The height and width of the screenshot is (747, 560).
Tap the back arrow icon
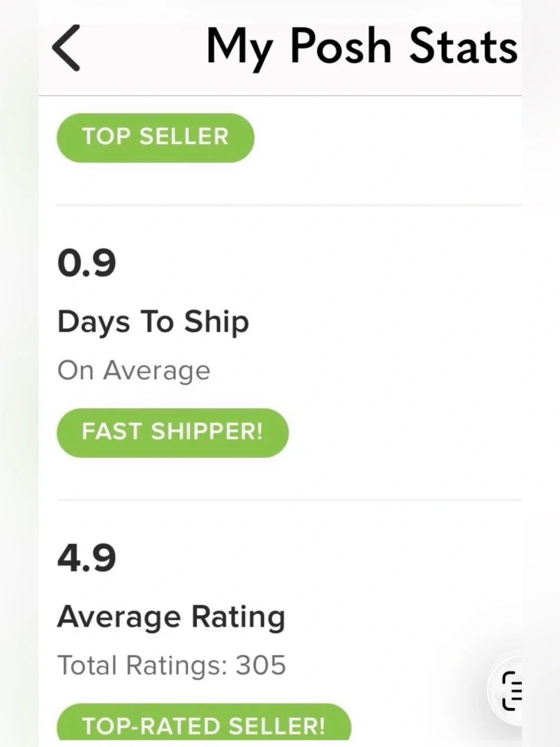point(66,48)
